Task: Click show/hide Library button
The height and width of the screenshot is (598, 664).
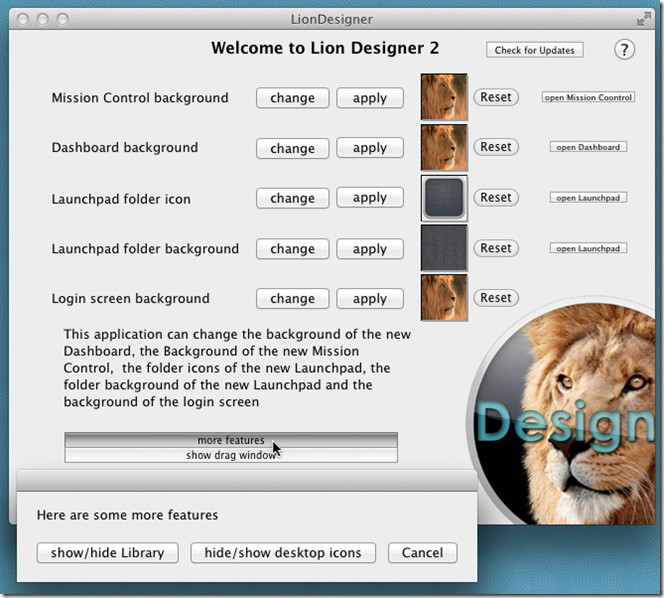Action: coord(108,553)
